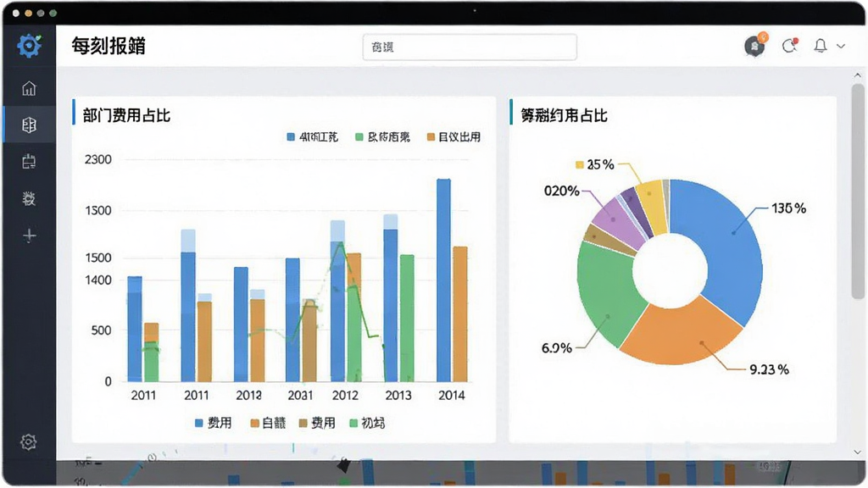Click the scrollbar down arrow
Image resolution: width=868 pixels, height=488 pixels.
tap(858, 452)
